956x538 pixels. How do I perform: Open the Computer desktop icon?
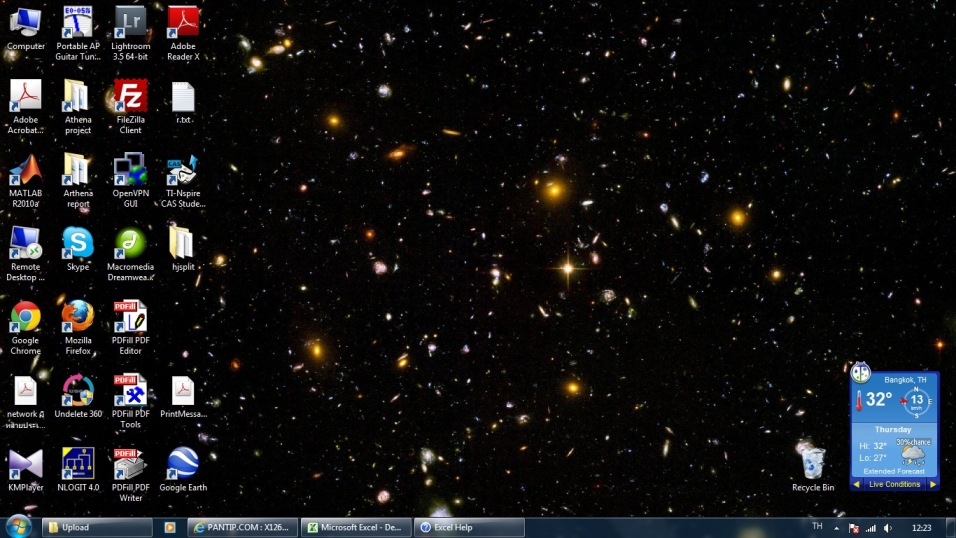pyautogui.click(x=26, y=29)
